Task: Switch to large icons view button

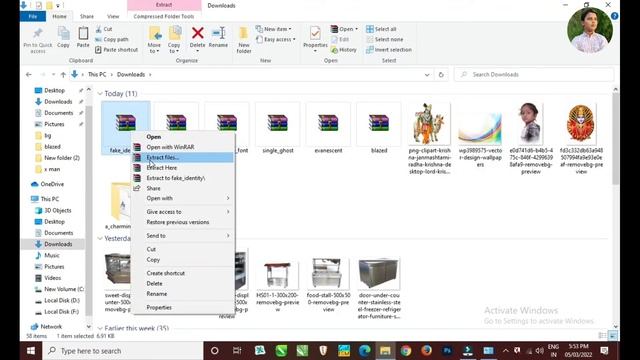Action: tap(613, 336)
